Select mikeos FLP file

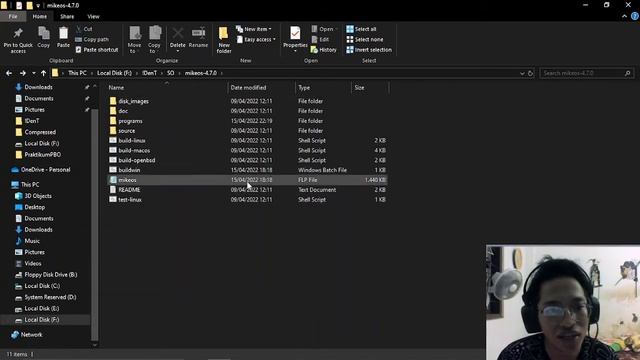247,180
